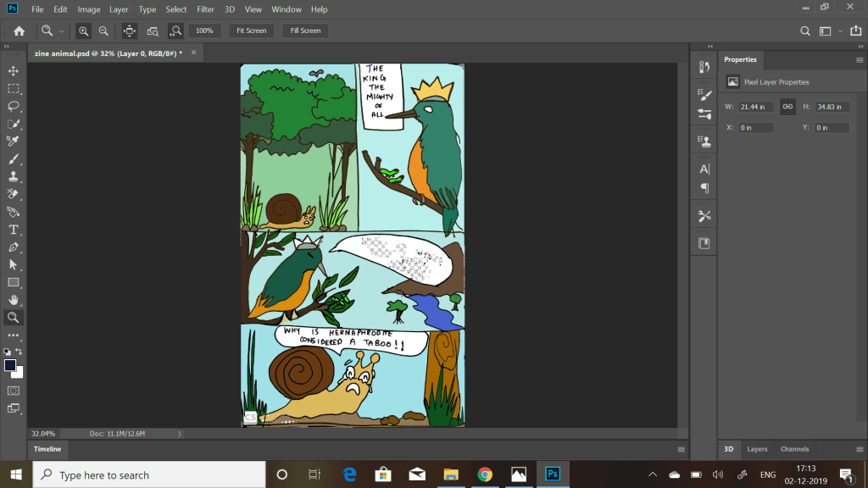Switch to the Layers tab
The height and width of the screenshot is (488, 868).
point(757,449)
